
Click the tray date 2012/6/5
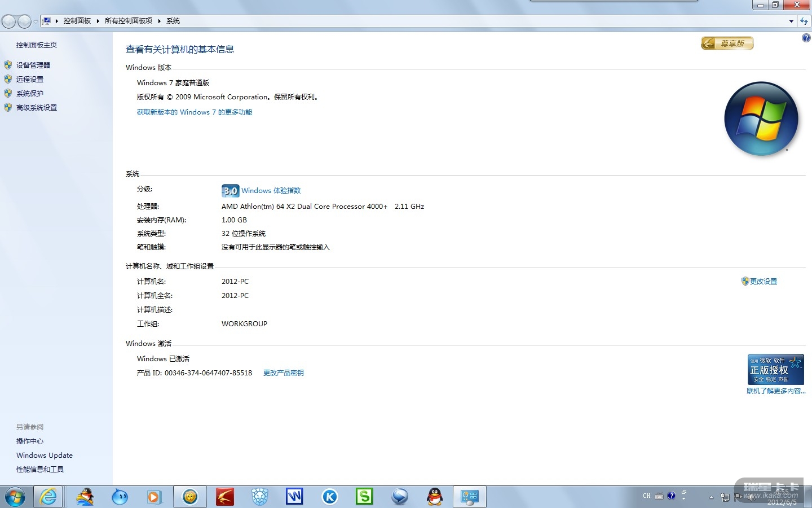pyautogui.click(x=782, y=502)
